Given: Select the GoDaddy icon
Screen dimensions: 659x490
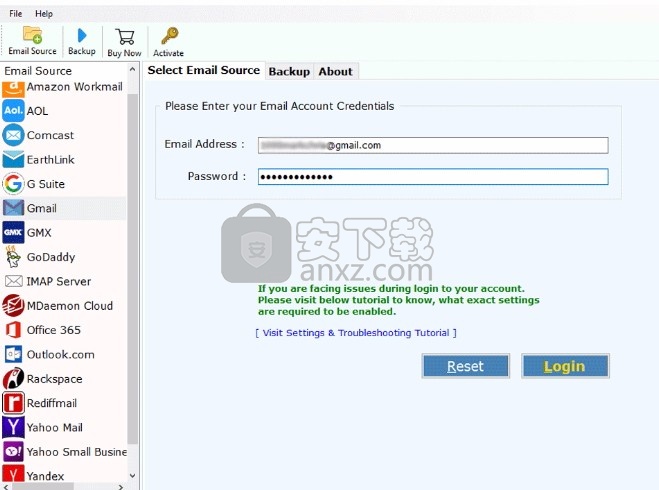Looking at the screenshot, I should (13, 257).
